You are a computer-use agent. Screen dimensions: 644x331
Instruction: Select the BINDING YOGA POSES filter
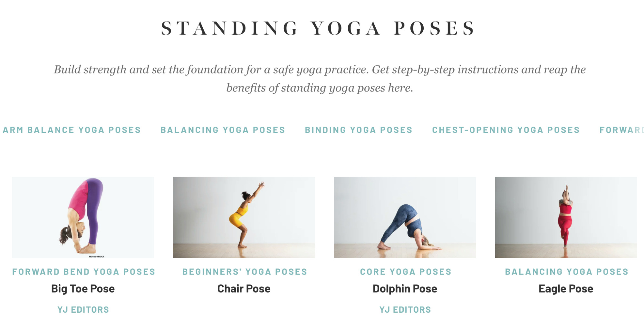click(x=358, y=130)
